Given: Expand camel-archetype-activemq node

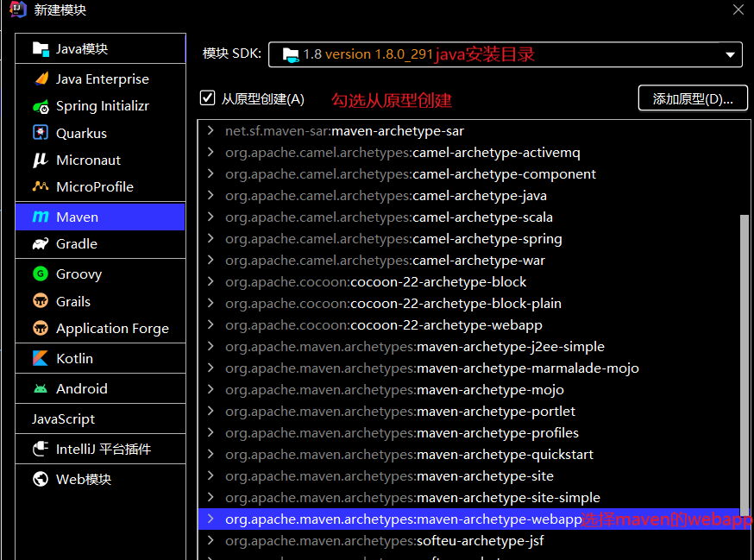Looking at the screenshot, I should (210, 152).
